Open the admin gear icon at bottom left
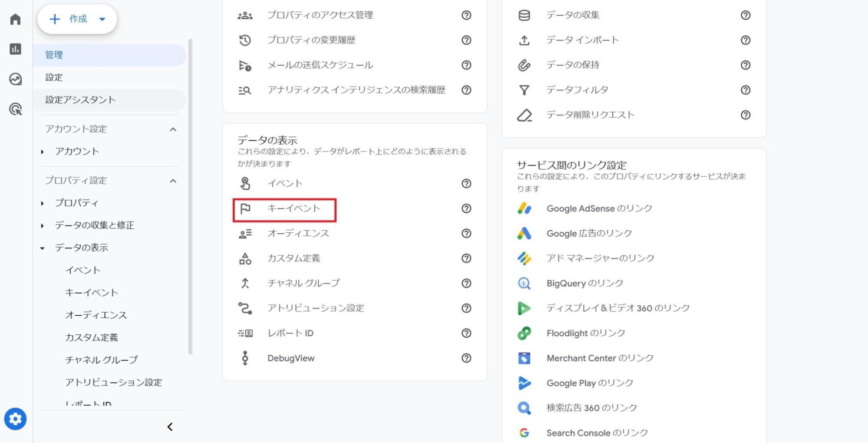Image resolution: width=868 pixels, height=443 pixels. [15, 419]
